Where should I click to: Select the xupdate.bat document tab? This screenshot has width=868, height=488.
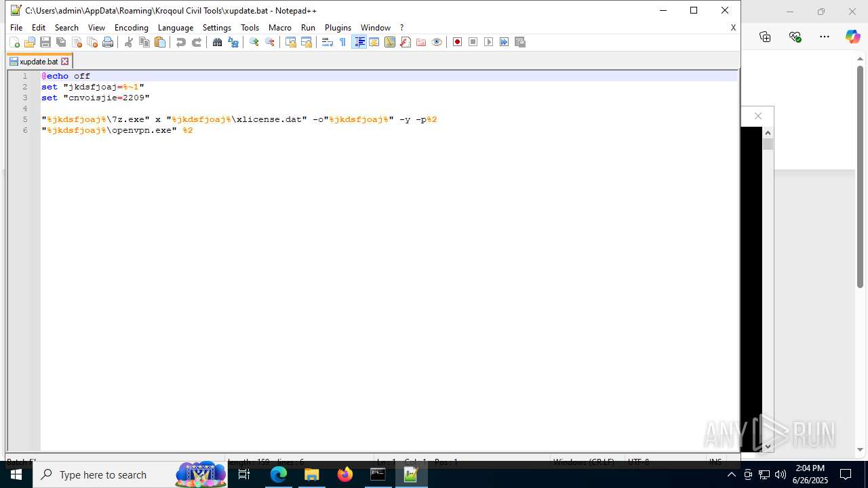point(39,62)
